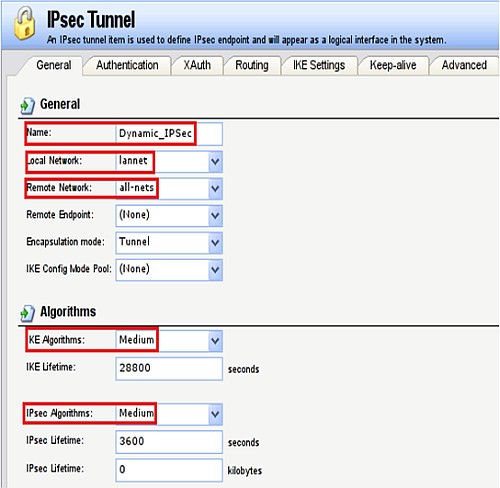The width and height of the screenshot is (500, 488).
Task: Click the padlock IPsec Tunnel icon
Action: (24, 23)
